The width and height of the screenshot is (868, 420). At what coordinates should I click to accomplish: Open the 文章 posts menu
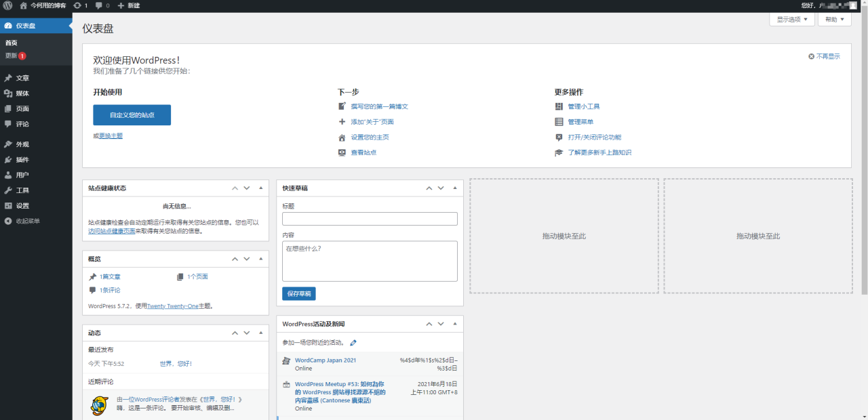click(36, 78)
